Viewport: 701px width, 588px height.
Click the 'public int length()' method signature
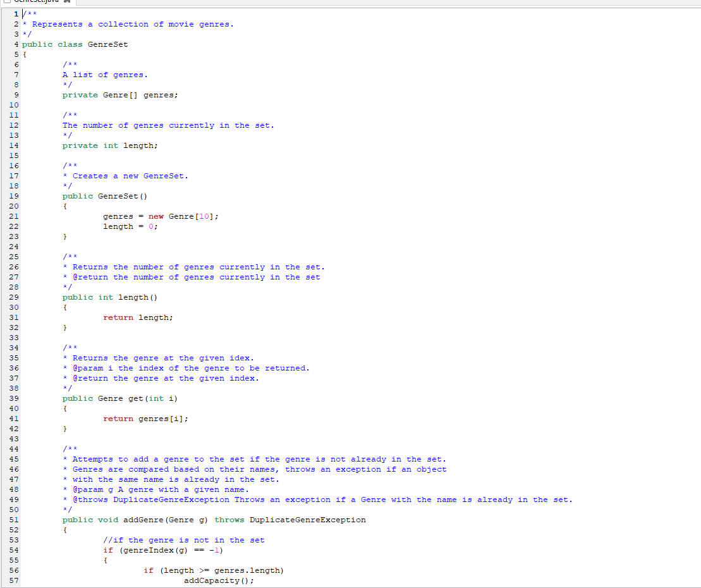[x=110, y=297]
